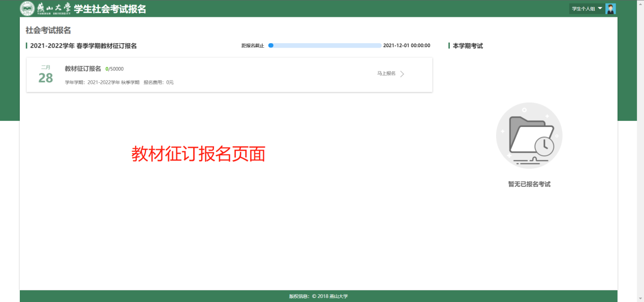
Task: Click the 二月 28 date badge
Action: (x=46, y=75)
